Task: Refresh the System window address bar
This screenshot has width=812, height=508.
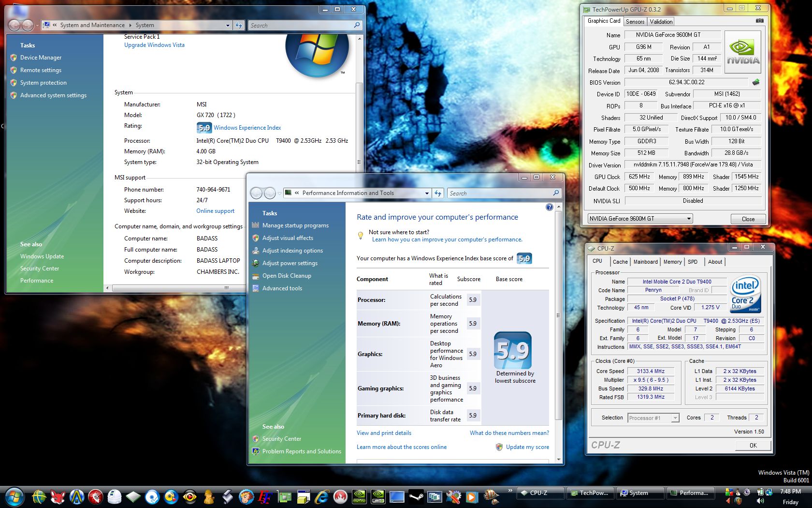Action: [x=239, y=25]
